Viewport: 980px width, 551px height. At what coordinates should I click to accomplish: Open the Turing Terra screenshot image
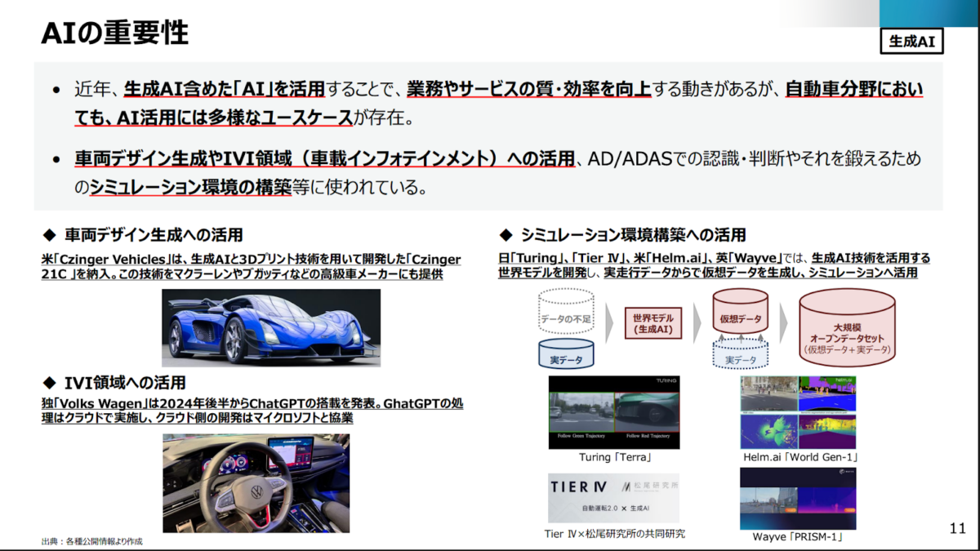(613, 412)
